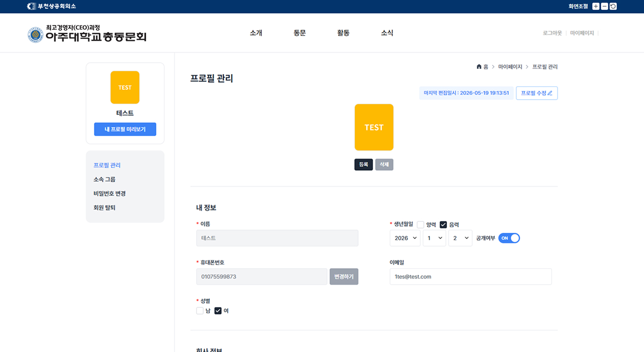The image size is (644, 352).
Task: Click the 테스트 name under the sidebar avatar
Action: [125, 113]
